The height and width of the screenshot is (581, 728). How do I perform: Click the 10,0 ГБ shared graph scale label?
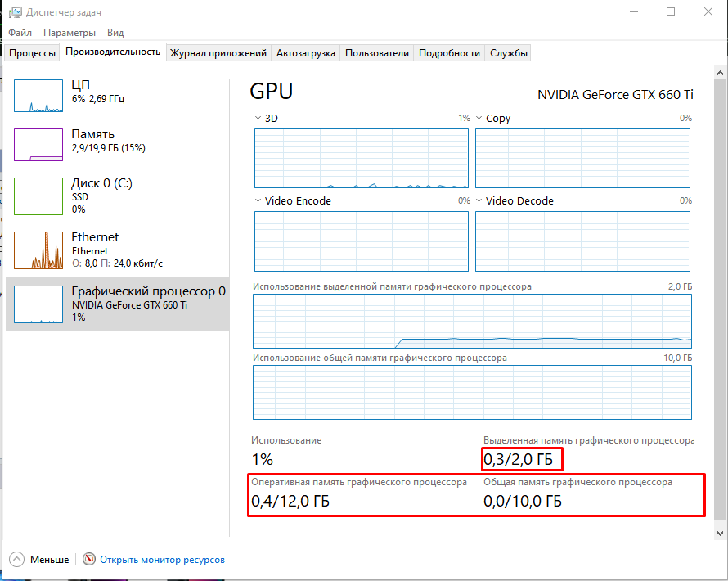677,358
